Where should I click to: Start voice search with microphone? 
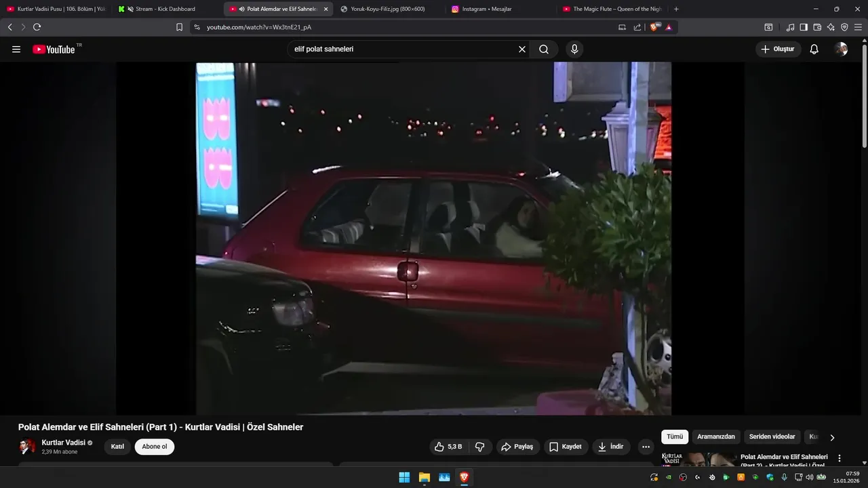574,49
